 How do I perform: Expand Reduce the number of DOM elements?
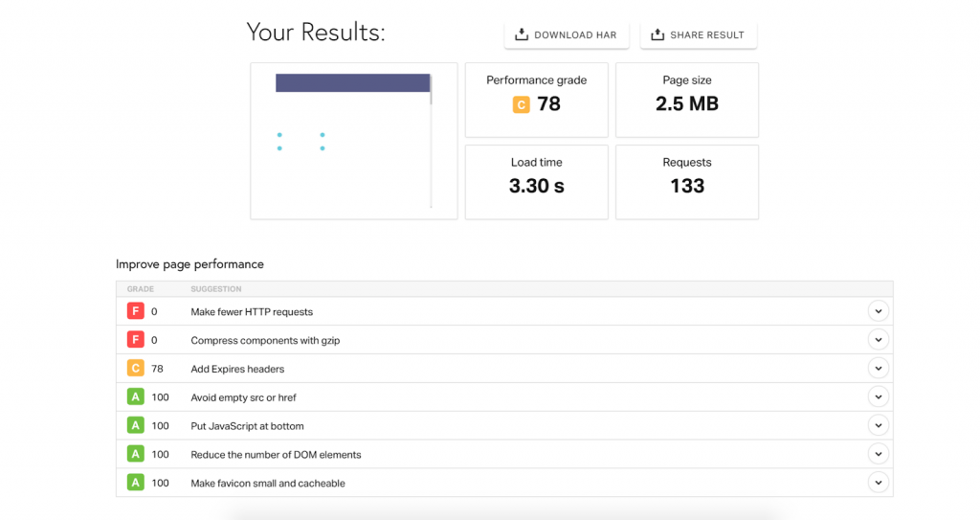(x=879, y=454)
